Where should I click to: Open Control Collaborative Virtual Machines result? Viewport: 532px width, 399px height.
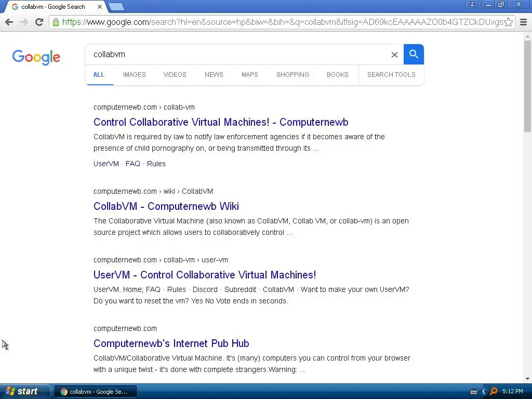point(221,122)
